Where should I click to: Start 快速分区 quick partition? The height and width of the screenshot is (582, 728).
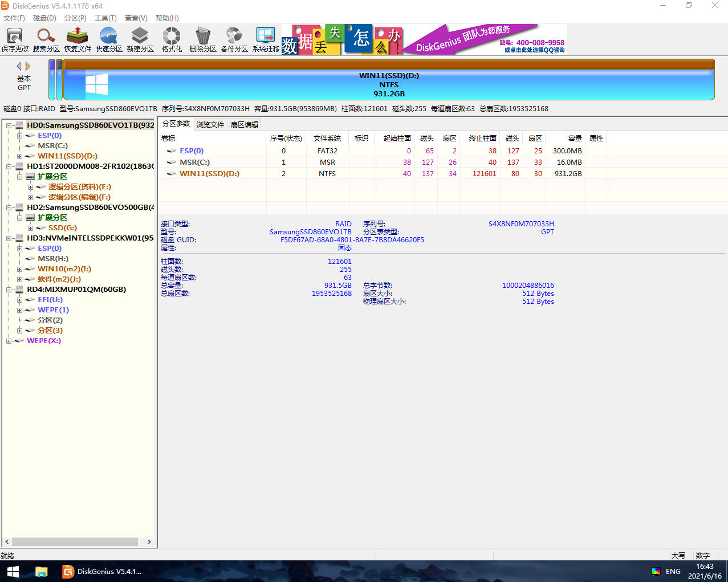click(x=109, y=40)
